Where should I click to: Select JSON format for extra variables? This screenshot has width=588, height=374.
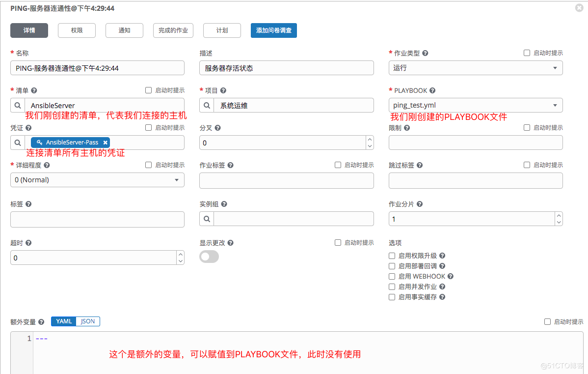(x=88, y=321)
